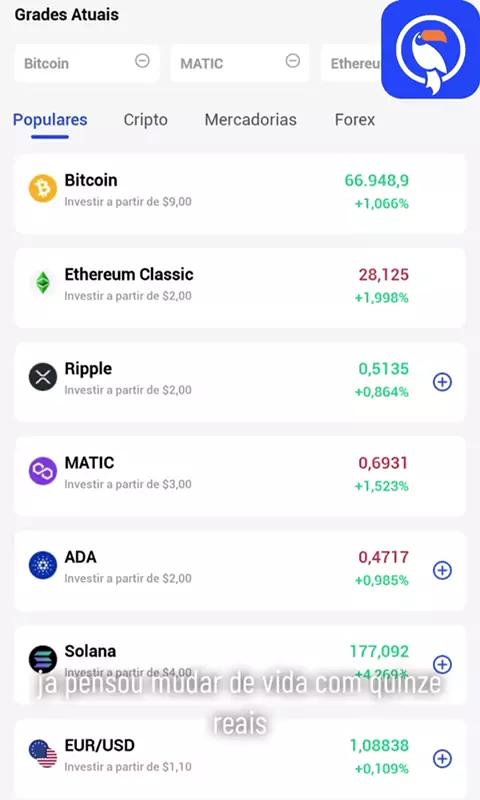Select the partially visible Ethereum chip
Viewport: 480px width, 800px height.
tap(351, 63)
